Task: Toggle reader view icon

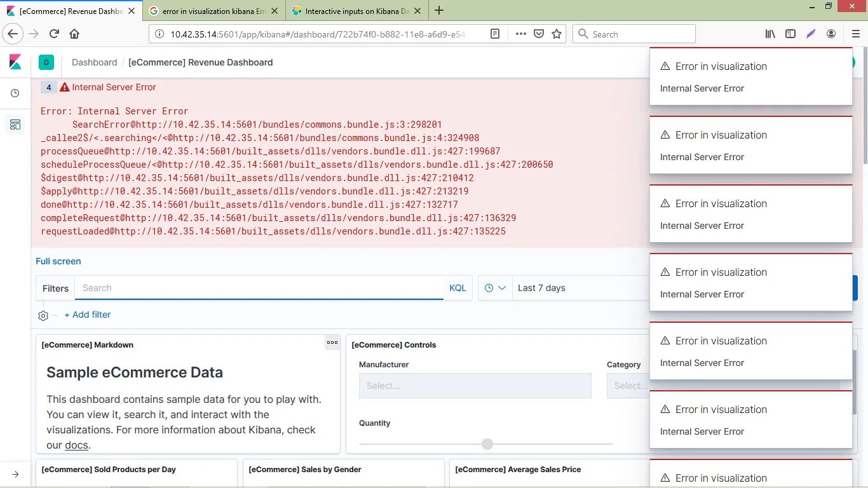Action: coord(495,34)
